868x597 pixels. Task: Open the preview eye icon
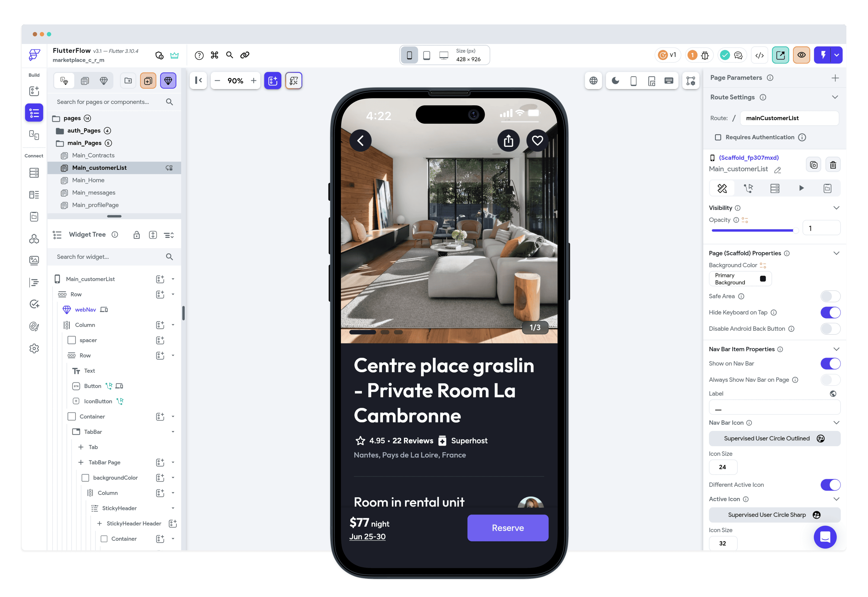pyautogui.click(x=801, y=55)
